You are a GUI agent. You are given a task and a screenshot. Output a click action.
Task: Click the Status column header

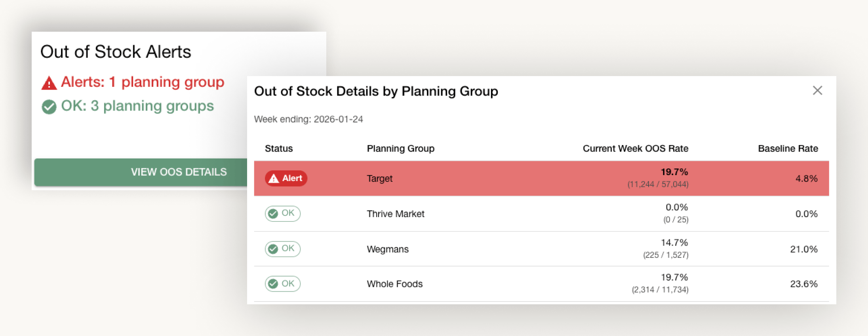pos(279,149)
